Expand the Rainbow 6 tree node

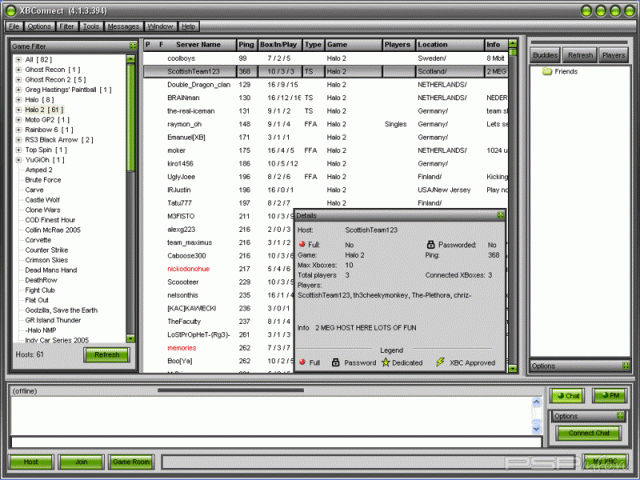(x=18, y=129)
